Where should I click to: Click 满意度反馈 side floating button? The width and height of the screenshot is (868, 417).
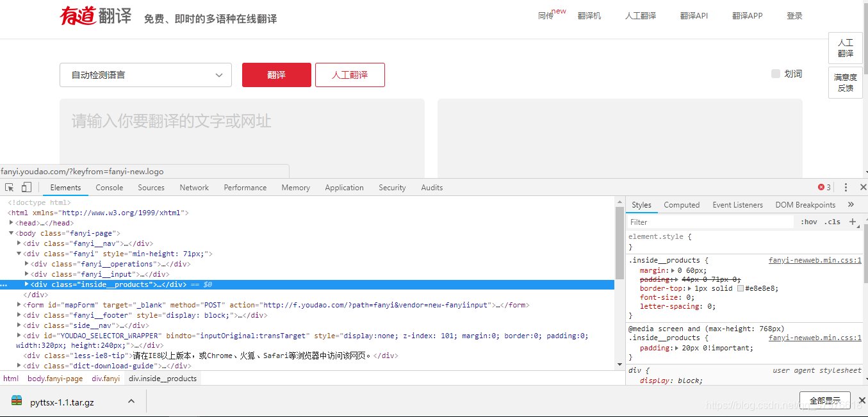[x=846, y=83]
